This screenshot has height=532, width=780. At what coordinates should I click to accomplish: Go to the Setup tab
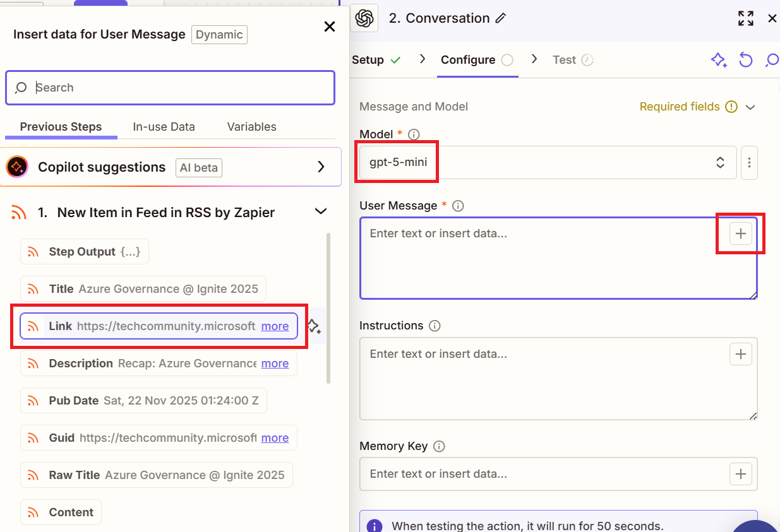point(376,60)
